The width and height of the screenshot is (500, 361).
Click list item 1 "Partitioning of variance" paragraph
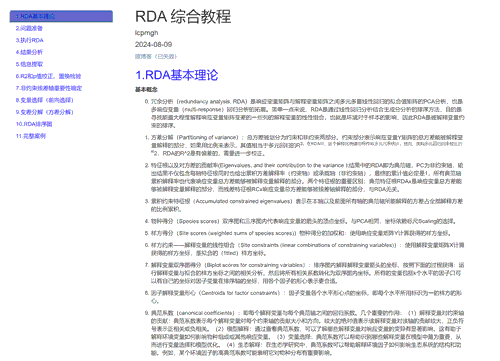[x=307, y=145]
